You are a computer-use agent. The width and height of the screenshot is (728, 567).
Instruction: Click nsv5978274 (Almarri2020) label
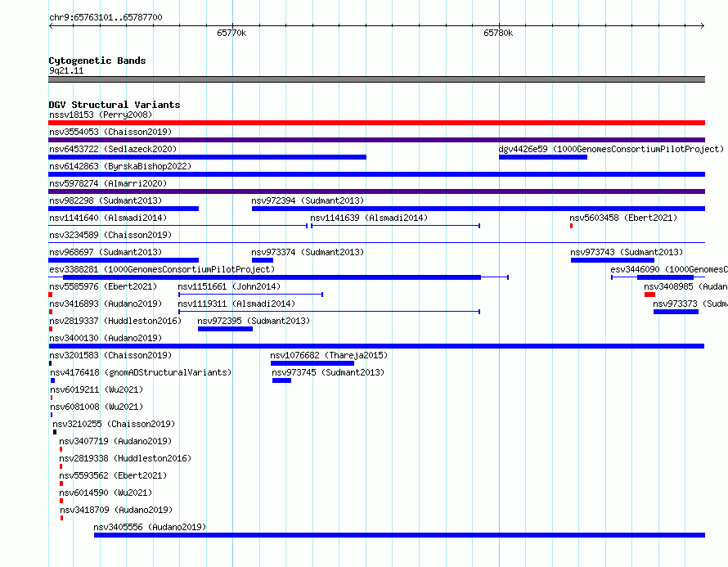point(108,183)
